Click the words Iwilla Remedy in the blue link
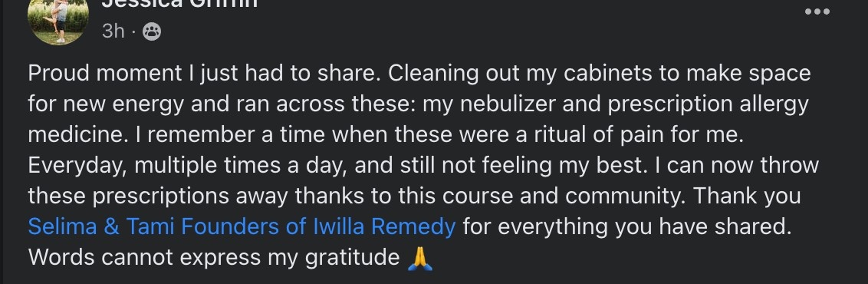This screenshot has height=284, width=868. tap(384, 226)
